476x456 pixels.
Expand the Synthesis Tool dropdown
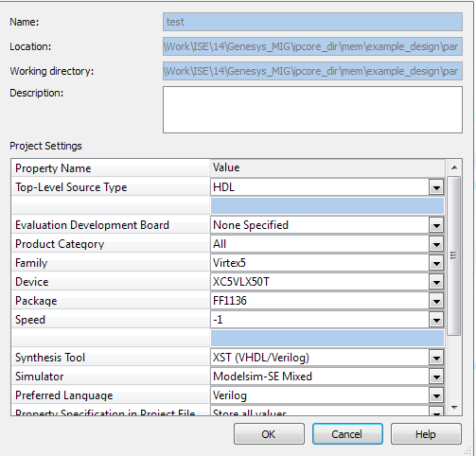click(436, 358)
